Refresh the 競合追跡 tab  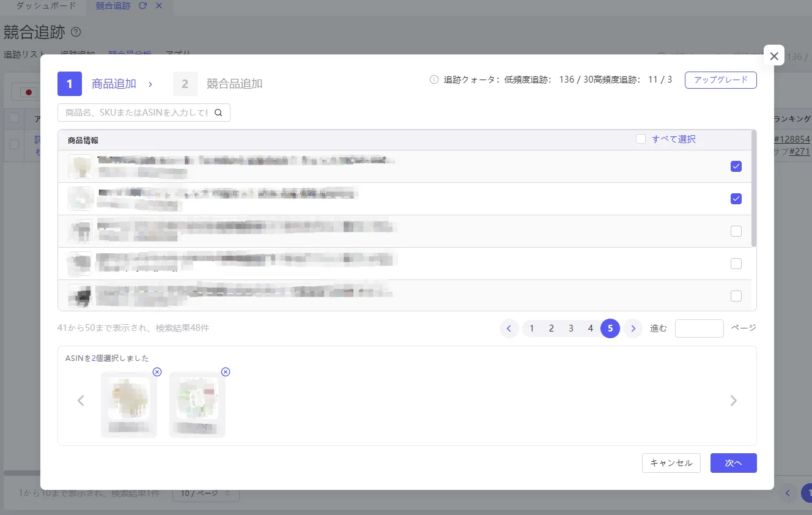tap(143, 6)
